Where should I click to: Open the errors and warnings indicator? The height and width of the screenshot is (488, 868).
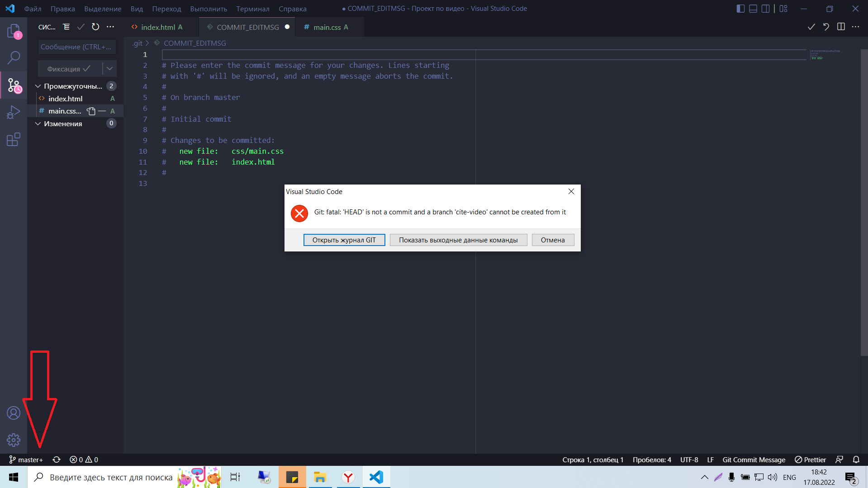click(84, 460)
